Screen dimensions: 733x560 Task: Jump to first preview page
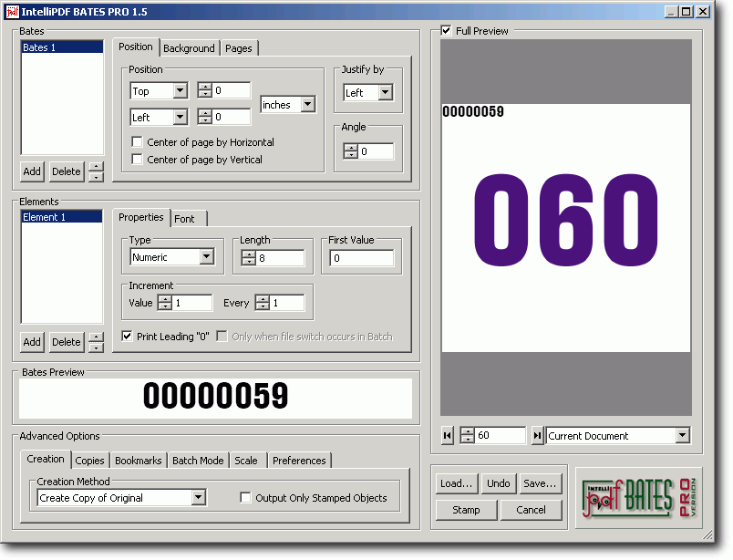coord(448,436)
